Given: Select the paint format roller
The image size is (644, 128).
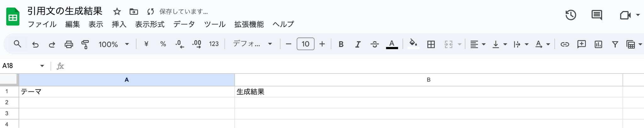Looking at the screenshot, I should pos(85,44).
